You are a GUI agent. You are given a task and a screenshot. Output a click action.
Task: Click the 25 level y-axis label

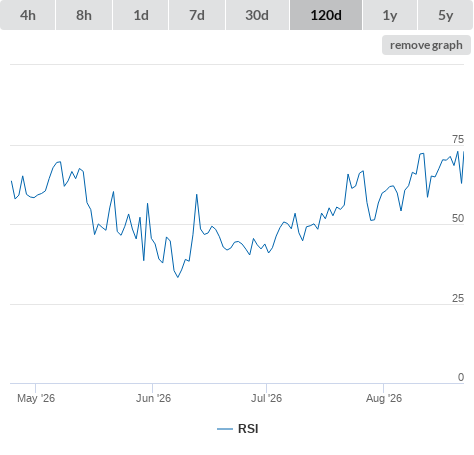(458, 298)
